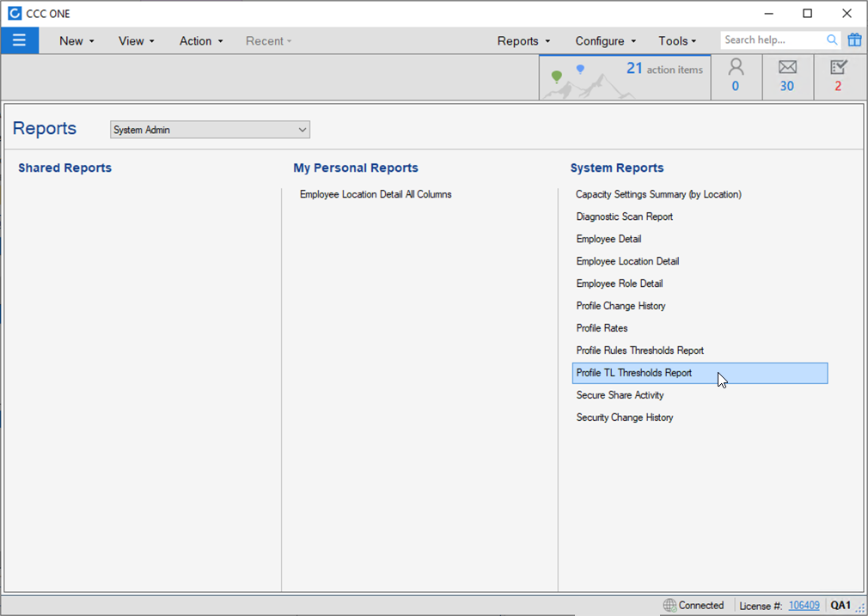Image resolution: width=868 pixels, height=616 pixels.
Task: Open the Recent menu
Action: pos(268,41)
